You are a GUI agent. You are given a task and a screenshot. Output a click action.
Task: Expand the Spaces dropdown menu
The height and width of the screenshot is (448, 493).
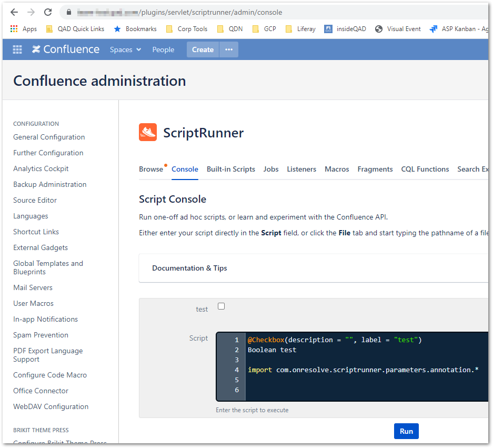(x=125, y=49)
